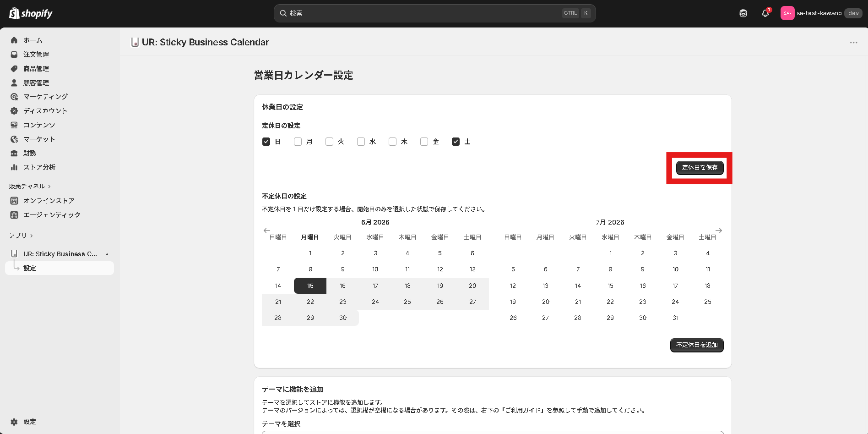Select ホーム in the sidebar
868x434 pixels.
coord(60,40)
